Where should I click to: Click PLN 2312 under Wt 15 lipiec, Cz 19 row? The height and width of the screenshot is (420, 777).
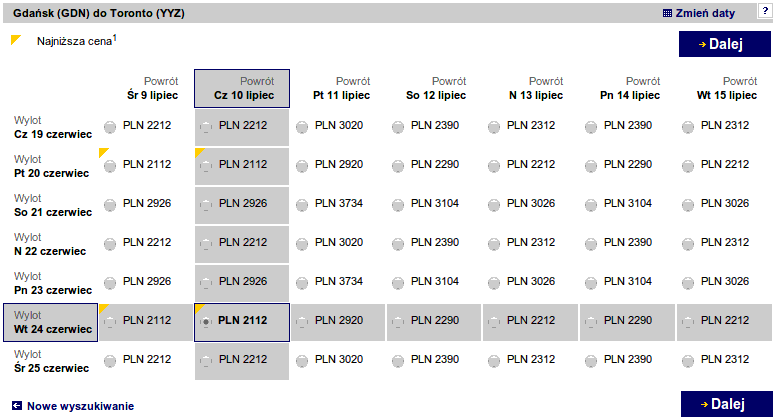pos(725,125)
